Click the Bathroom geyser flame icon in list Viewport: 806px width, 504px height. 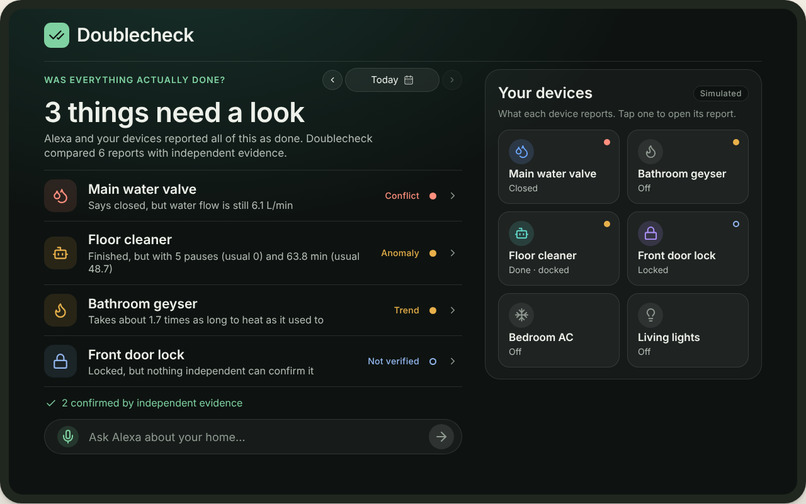tap(61, 310)
